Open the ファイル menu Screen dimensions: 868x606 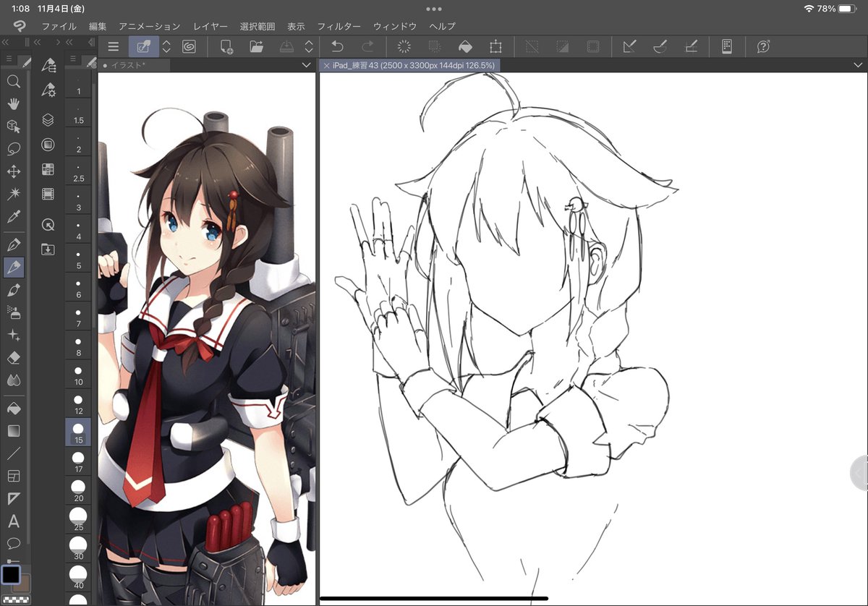[x=59, y=26]
